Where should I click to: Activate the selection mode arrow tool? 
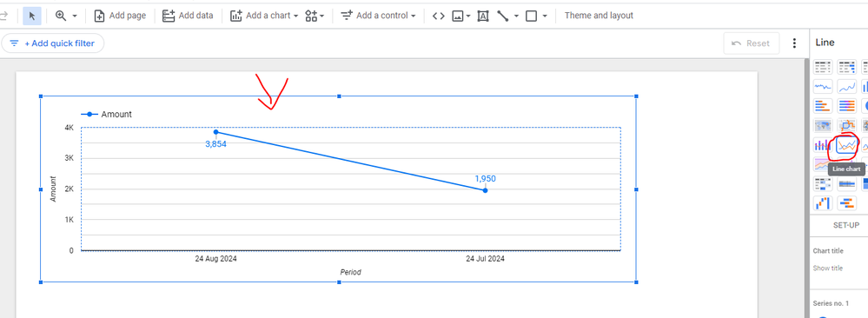click(32, 16)
